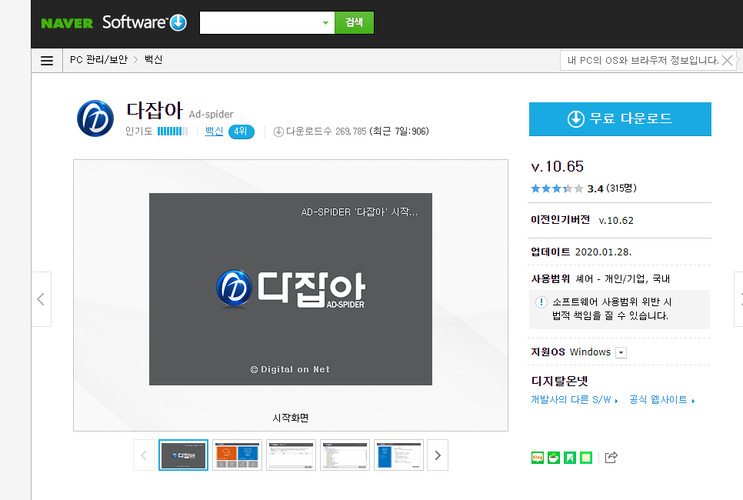This screenshot has width=743, height=500.
Task: Click the main splash screenshot image
Action: tap(290, 289)
